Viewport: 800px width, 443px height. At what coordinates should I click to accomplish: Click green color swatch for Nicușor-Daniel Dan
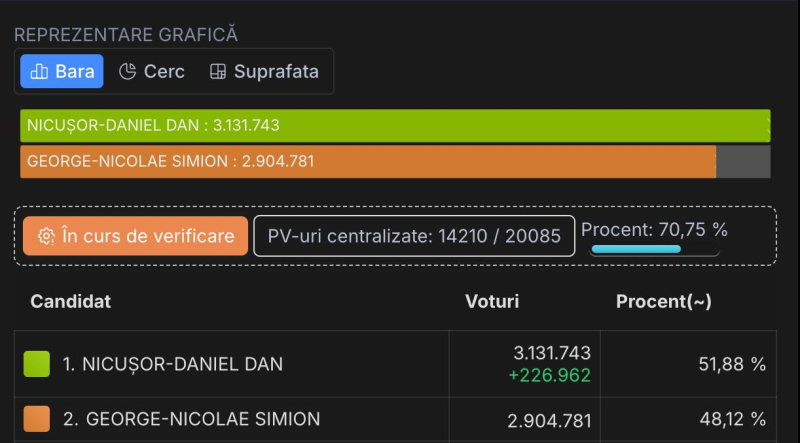tap(37, 364)
